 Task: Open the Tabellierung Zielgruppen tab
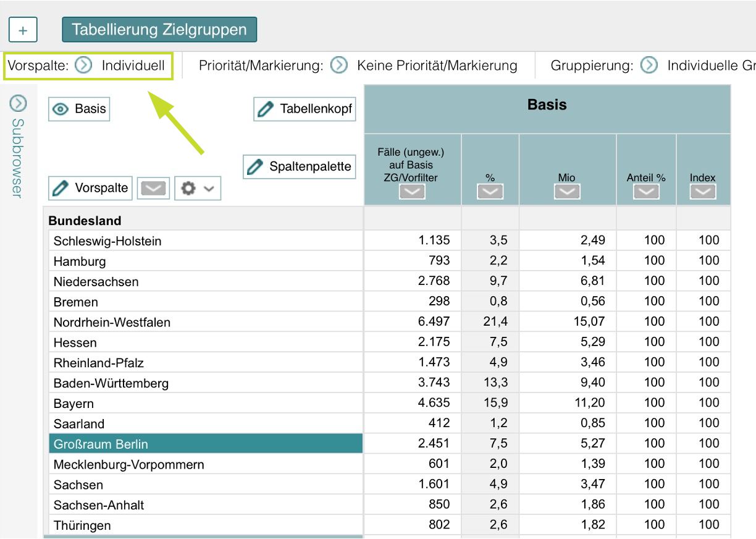pyautogui.click(x=159, y=30)
